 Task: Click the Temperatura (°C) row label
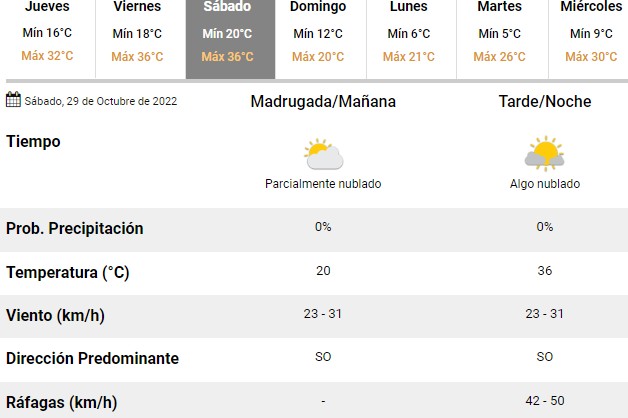point(68,273)
